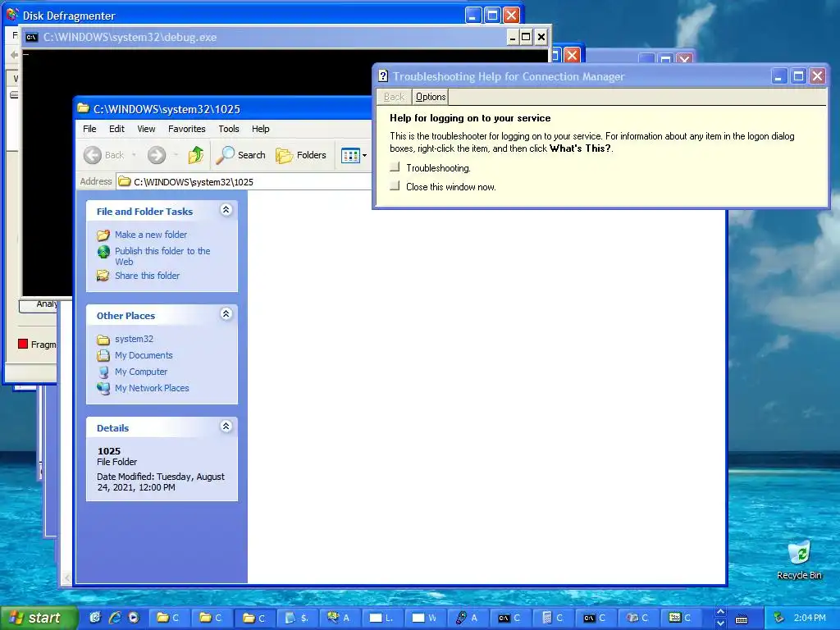Open the Help menu in Explorer

click(260, 129)
